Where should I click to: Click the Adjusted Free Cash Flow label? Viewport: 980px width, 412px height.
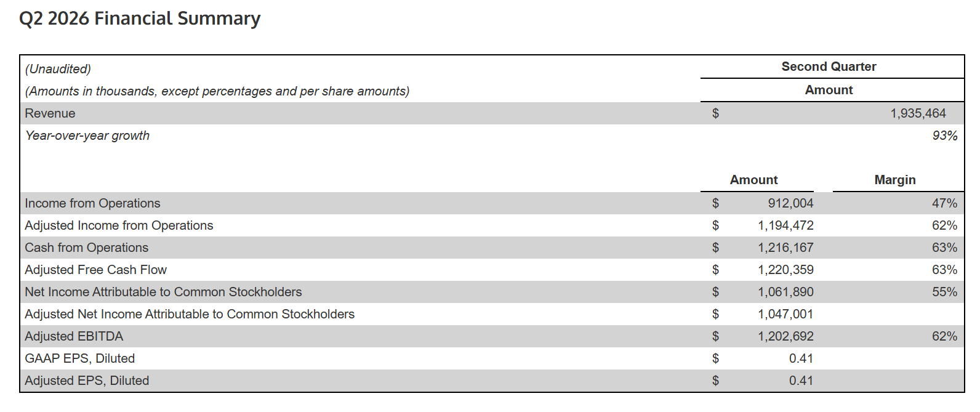pos(95,270)
